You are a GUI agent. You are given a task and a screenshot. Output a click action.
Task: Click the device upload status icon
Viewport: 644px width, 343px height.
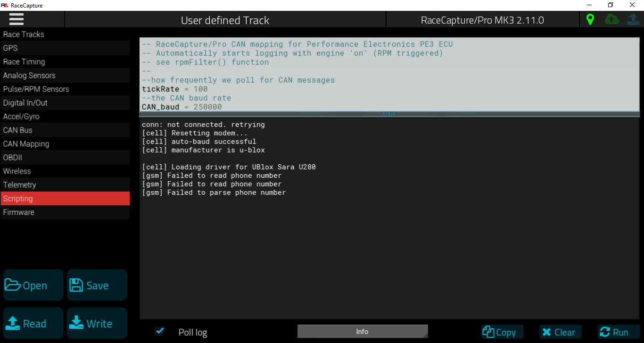[x=633, y=19]
